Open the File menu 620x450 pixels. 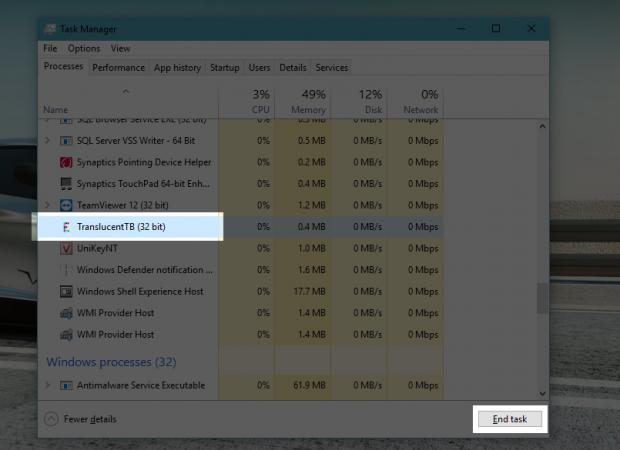tap(50, 48)
